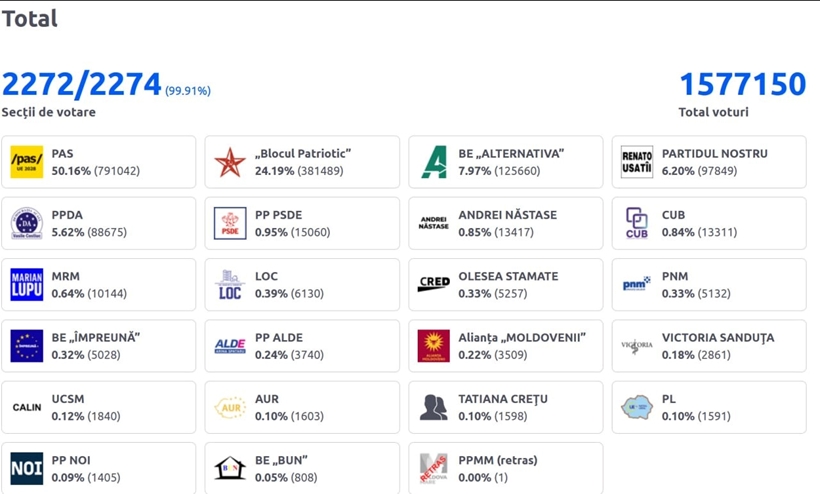This screenshot has width=820, height=494.
Task: Click the PPDA round emblem
Action: (x=27, y=223)
